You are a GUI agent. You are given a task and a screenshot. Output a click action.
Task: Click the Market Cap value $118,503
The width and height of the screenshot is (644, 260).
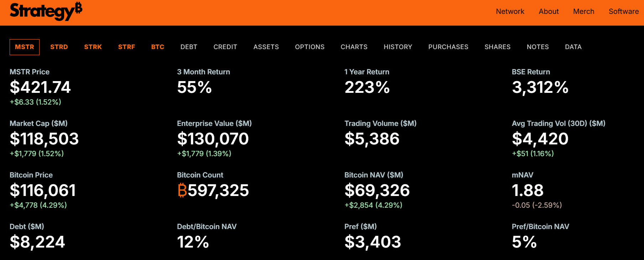point(44,139)
